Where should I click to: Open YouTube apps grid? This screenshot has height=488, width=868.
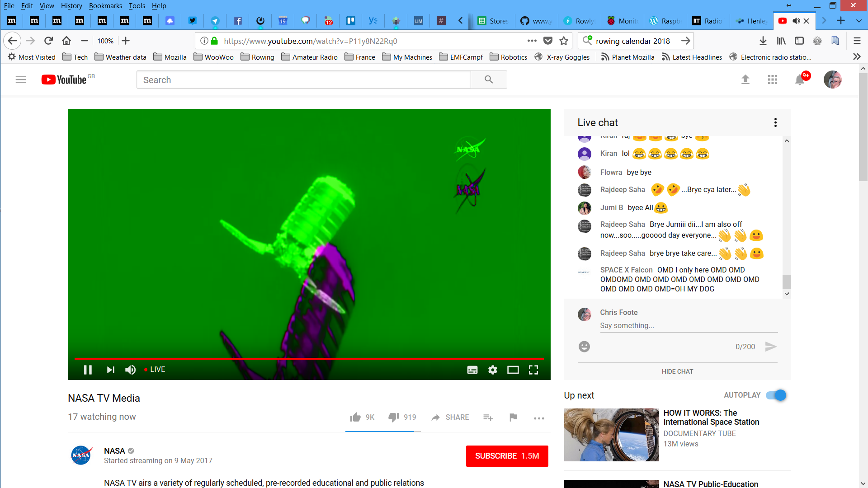(x=772, y=80)
